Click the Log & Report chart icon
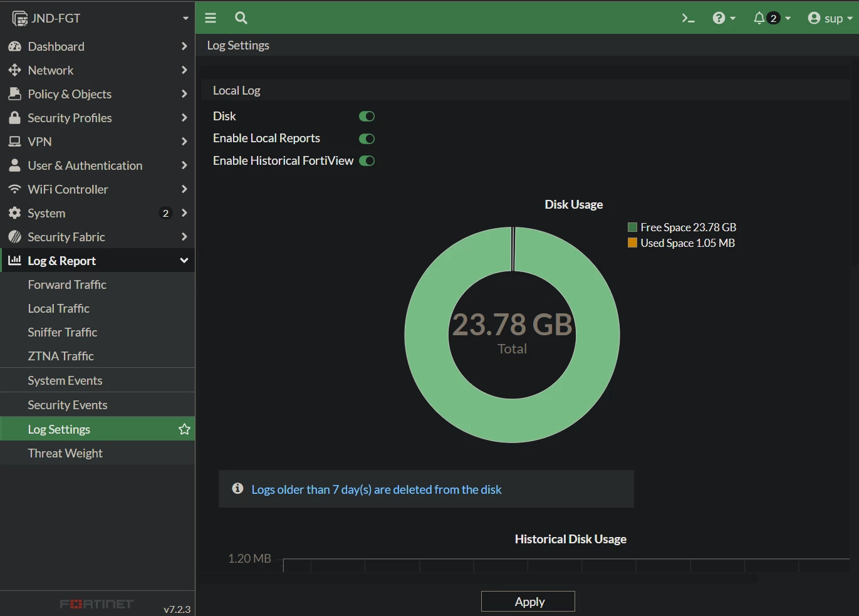The width and height of the screenshot is (859, 616). (x=14, y=260)
